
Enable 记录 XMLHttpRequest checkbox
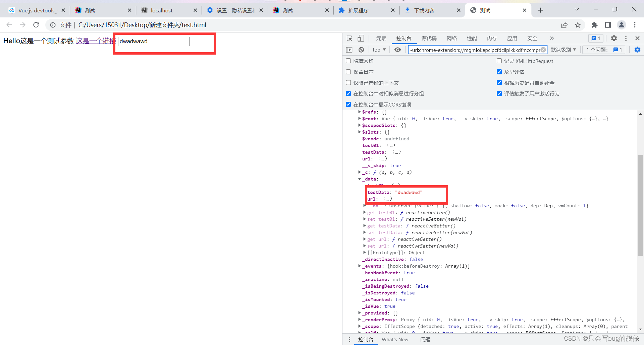pyautogui.click(x=499, y=61)
